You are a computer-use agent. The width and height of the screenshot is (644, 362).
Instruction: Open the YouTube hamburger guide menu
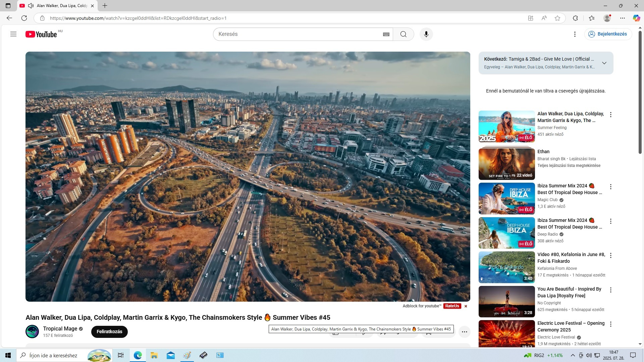(x=13, y=34)
